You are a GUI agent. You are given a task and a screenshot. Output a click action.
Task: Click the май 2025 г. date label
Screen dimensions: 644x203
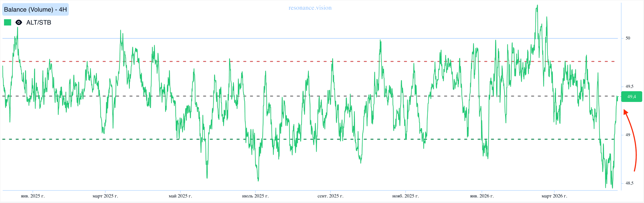tap(180, 196)
